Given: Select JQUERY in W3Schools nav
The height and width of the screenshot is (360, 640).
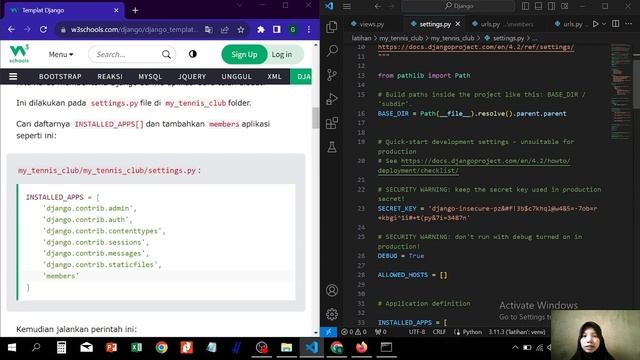Looking at the screenshot, I should [x=192, y=76].
